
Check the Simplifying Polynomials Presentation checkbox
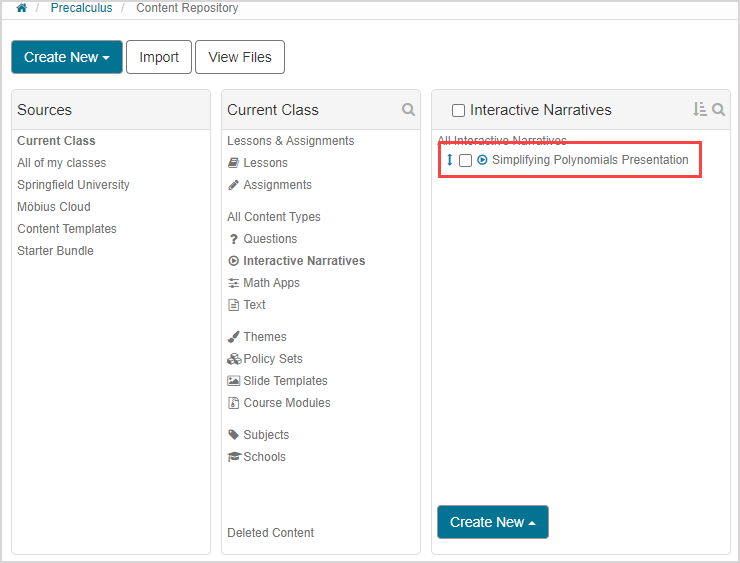coord(465,160)
